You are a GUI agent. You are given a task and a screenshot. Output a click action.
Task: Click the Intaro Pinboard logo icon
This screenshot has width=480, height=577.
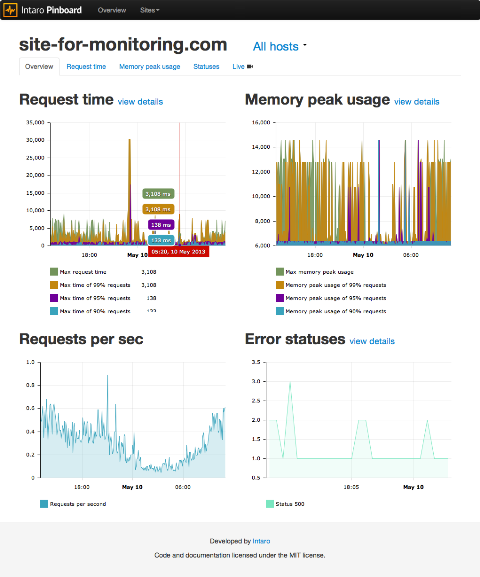(x=10, y=10)
